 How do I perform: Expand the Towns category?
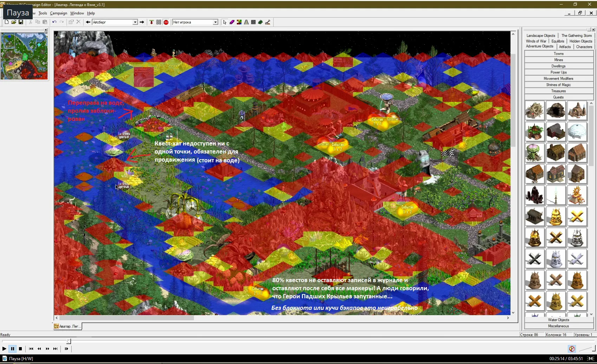[x=559, y=54]
